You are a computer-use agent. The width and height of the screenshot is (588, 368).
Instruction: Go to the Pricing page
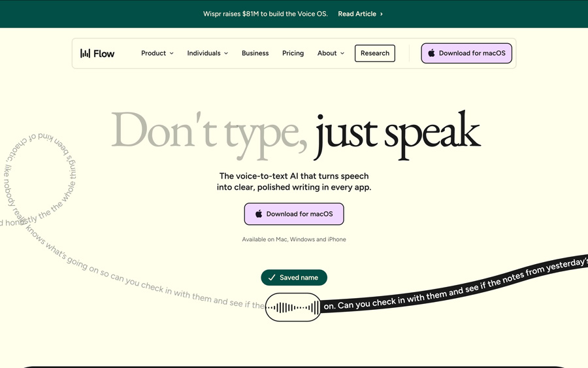293,53
